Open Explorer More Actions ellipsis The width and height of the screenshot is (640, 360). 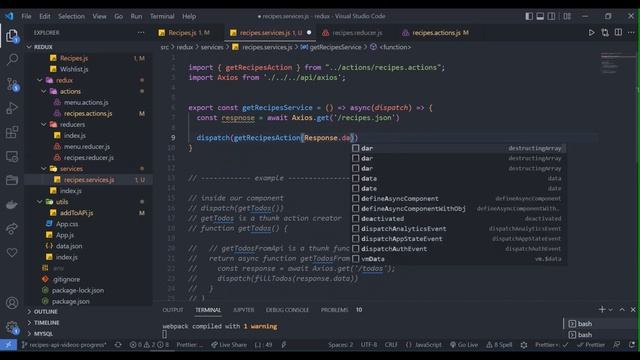click(141, 32)
